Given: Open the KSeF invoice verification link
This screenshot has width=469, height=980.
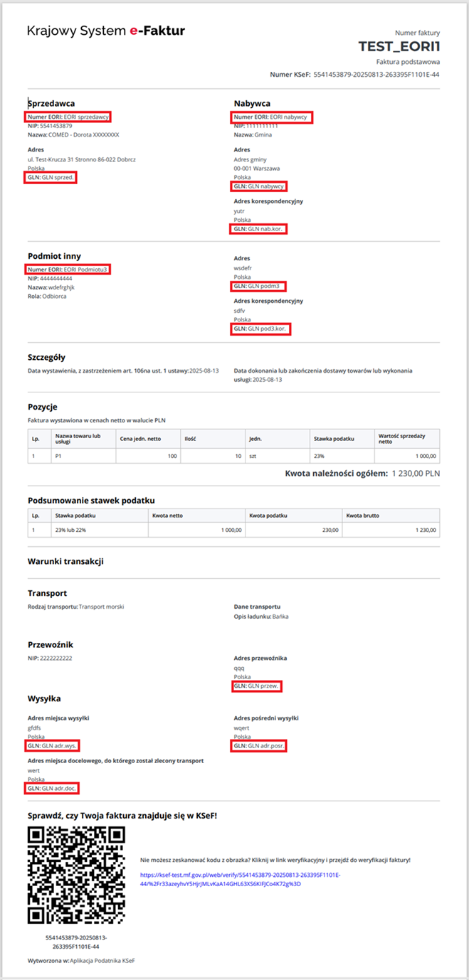Looking at the screenshot, I should click(240, 879).
